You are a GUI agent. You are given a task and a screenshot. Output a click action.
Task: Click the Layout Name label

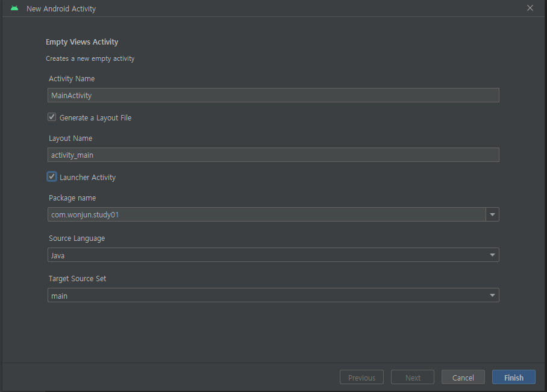70,138
